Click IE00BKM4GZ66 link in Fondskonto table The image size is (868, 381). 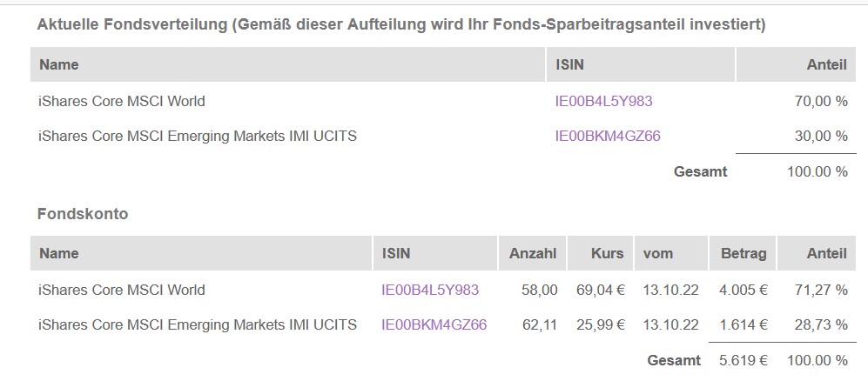[434, 324]
